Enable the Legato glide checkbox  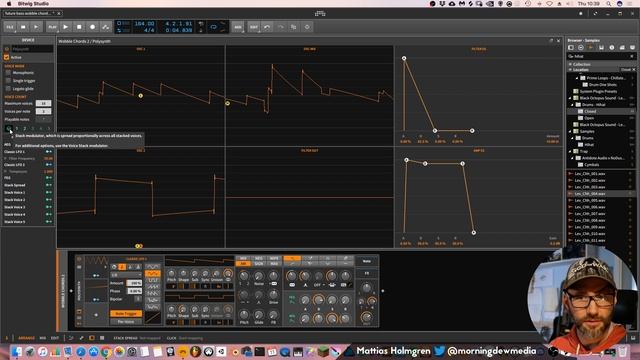(8, 89)
